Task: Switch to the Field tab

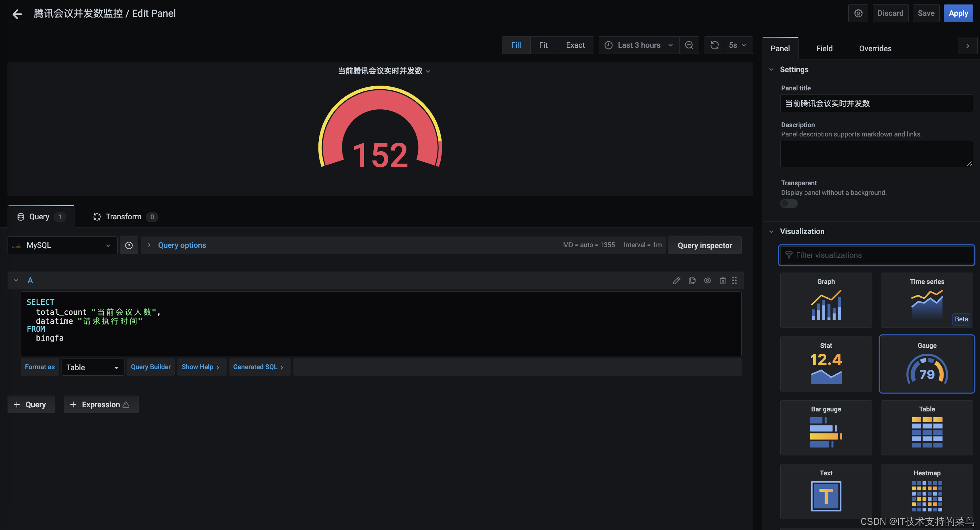Action: pos(824,48)
